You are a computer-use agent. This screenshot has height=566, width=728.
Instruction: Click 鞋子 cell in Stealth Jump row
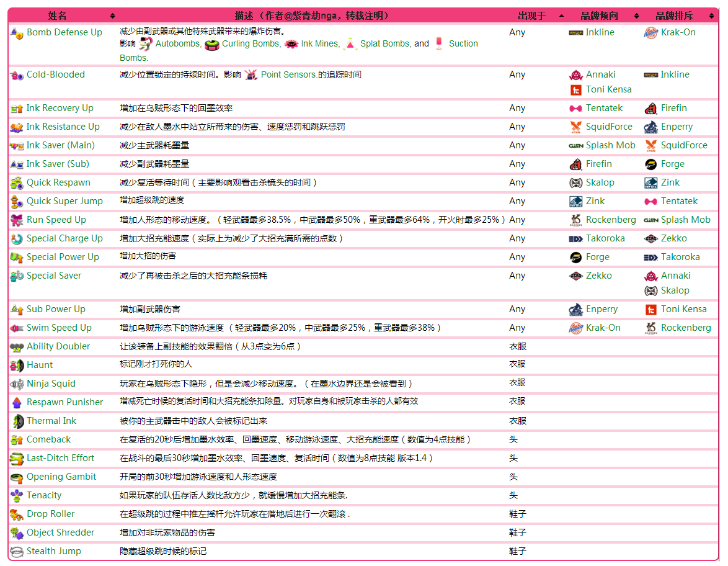click(518, 551)
